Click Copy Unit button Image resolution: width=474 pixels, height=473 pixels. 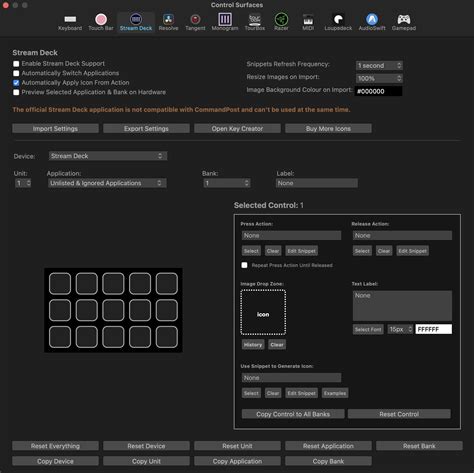pos(146,461)
